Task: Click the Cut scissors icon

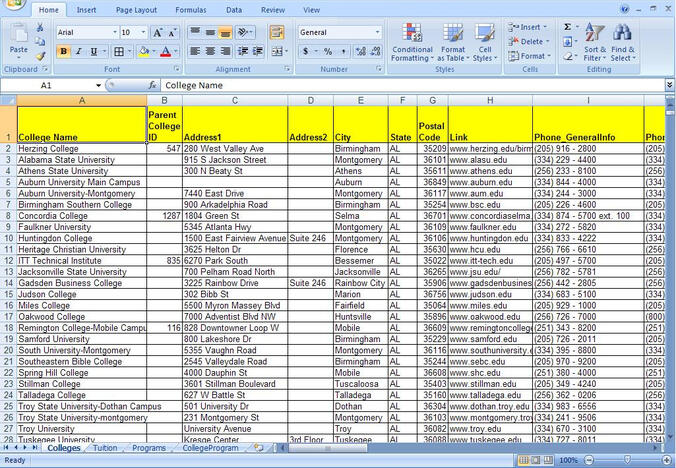Action: [40, 28]
